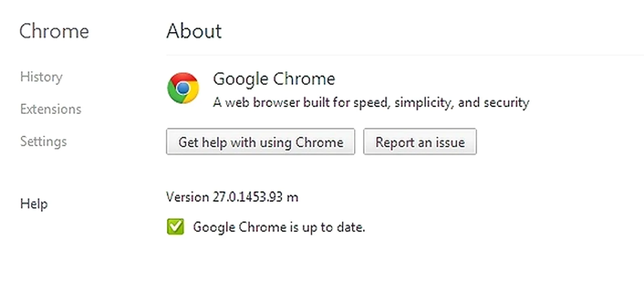The width and height of the screenshot is (644, 283).
Task: Click the word Version before the number
Action: click(187, 197)
